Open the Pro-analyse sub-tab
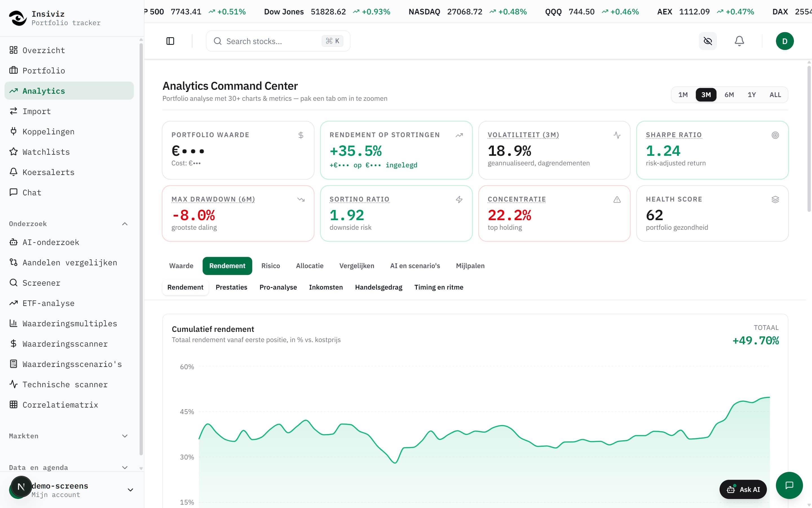Viewport: 812px width, 508px height. [x=278, y=287]
